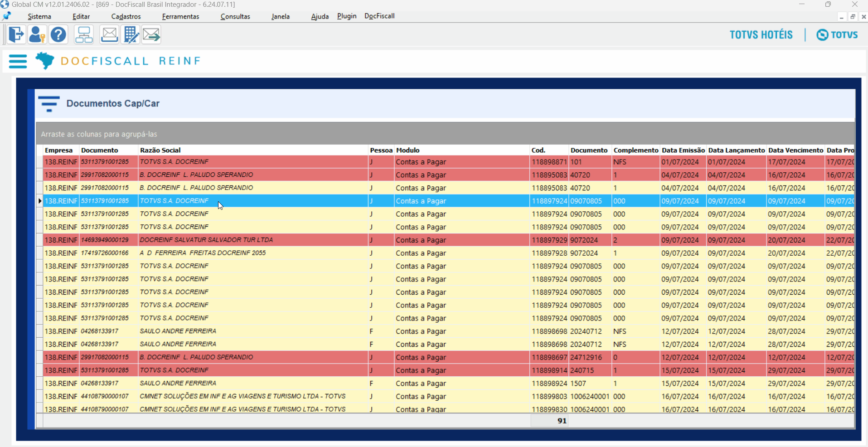The height and width of the screenshot is (447, 868).
Task: Click the TOTVS HOTÉIS logo
Action: (761, 35)
